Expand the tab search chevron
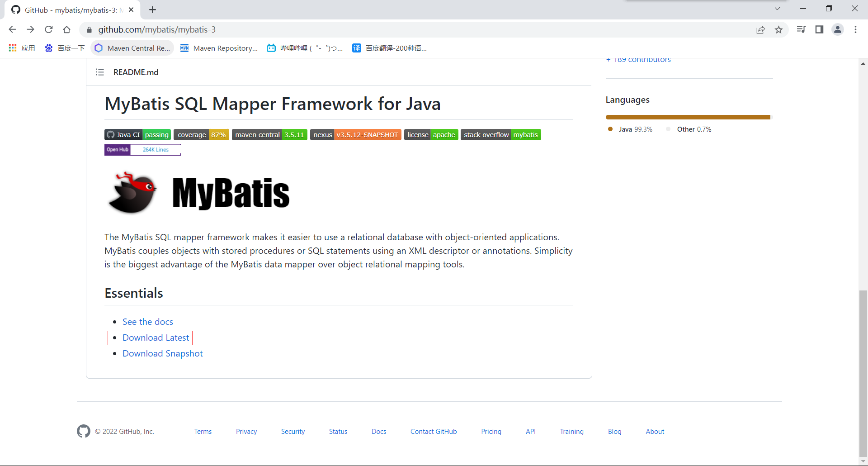This screenshot has width=868, height=466. click(777, 9)
